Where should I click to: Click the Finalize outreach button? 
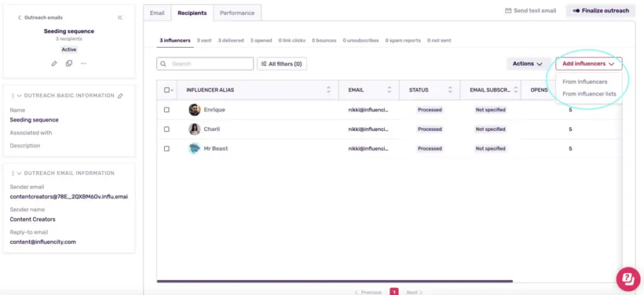(x=600, y=11)
